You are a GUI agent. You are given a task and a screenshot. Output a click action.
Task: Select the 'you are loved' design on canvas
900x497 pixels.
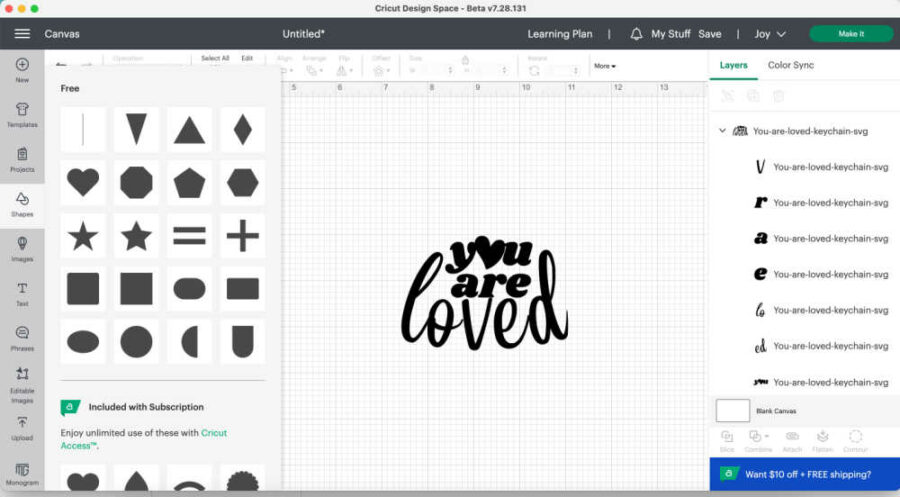point(483,293)
